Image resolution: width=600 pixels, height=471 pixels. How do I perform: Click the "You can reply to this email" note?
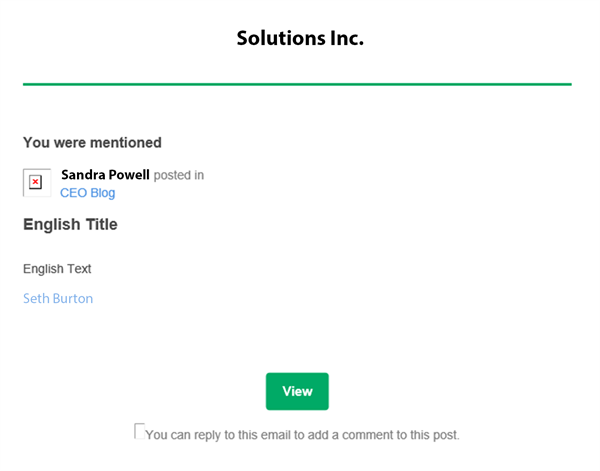coord(302,435)
